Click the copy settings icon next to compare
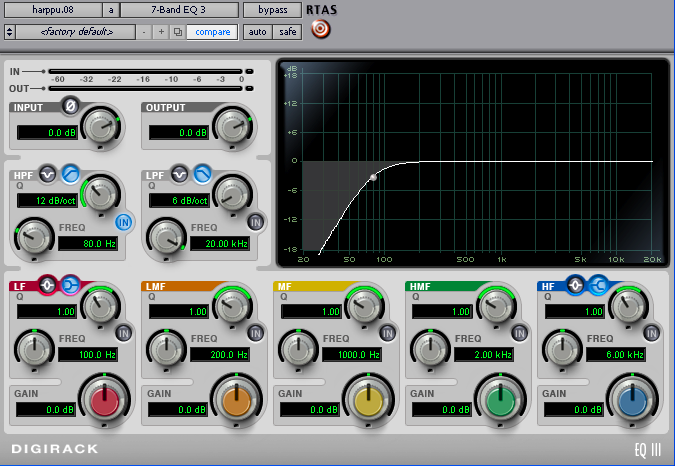This screenshot has width=675, height=466. [x=177, y=32]
